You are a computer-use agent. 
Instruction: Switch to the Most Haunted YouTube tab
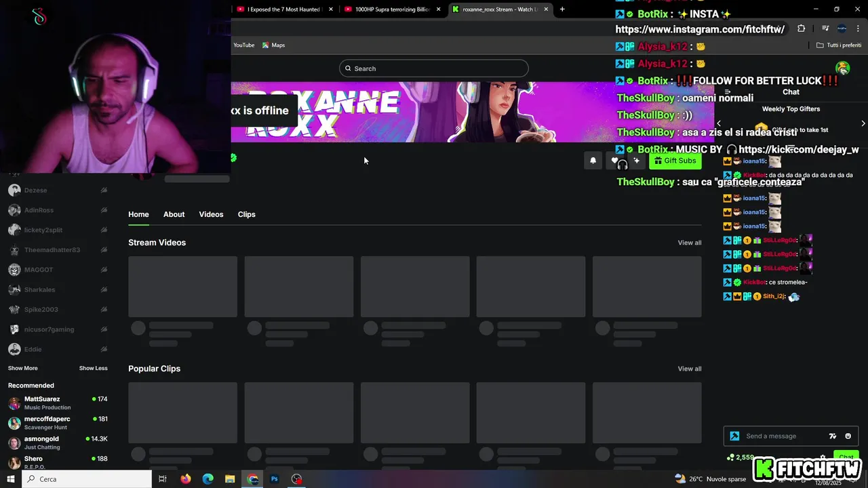point(283,9)
